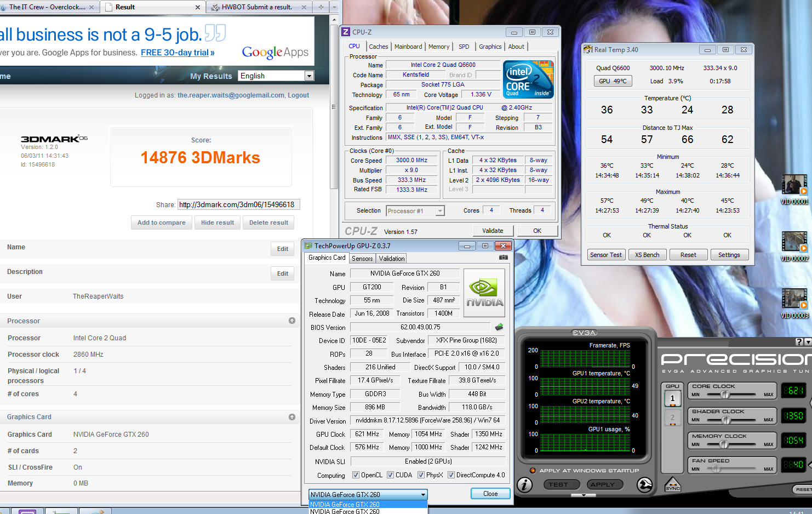Open desktop video file VID 00003
The image size is (812, 514).
tap(794, 304)
